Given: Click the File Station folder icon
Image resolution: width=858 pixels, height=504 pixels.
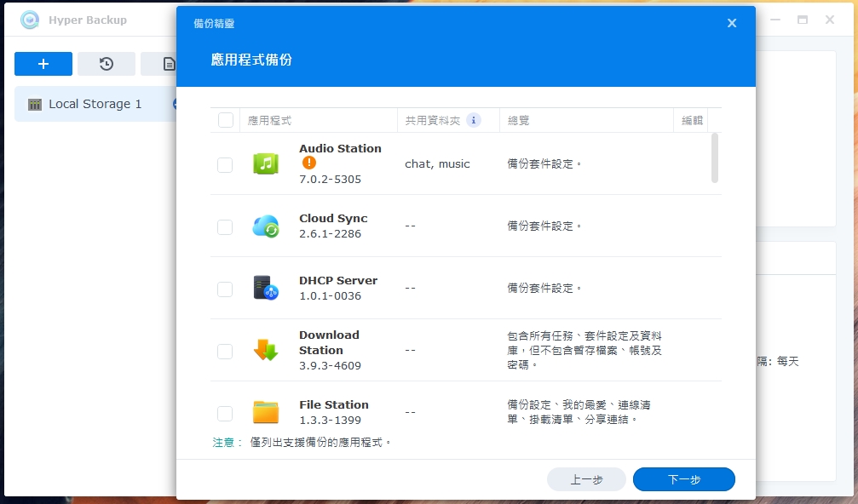Looking at the screenshot, I should pyautogui.click(x=266, y=412).
